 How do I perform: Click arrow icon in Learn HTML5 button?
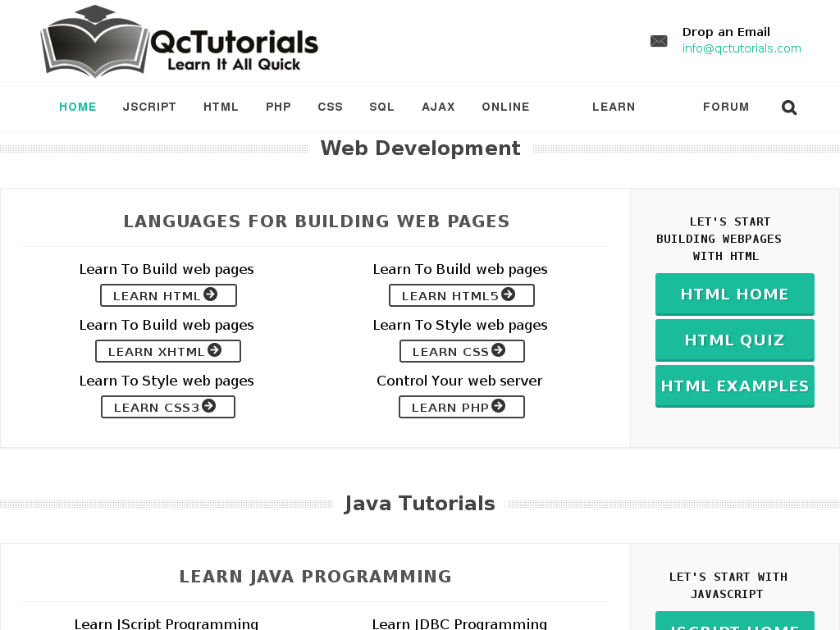pos(509,294)
